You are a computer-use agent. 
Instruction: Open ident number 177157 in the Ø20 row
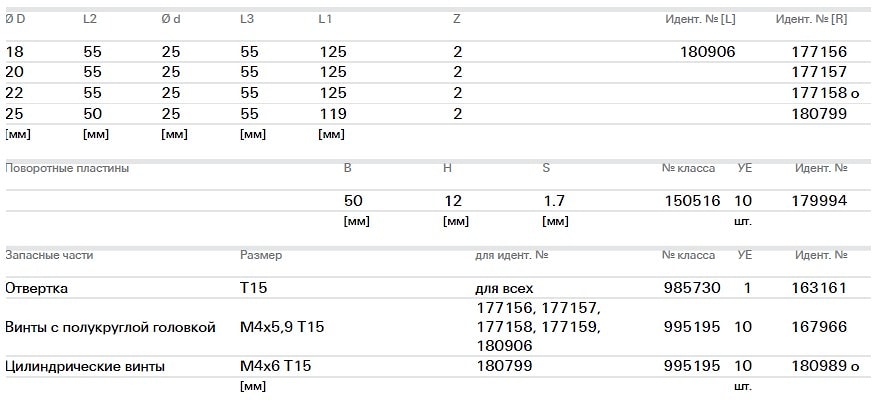point(818,72)
